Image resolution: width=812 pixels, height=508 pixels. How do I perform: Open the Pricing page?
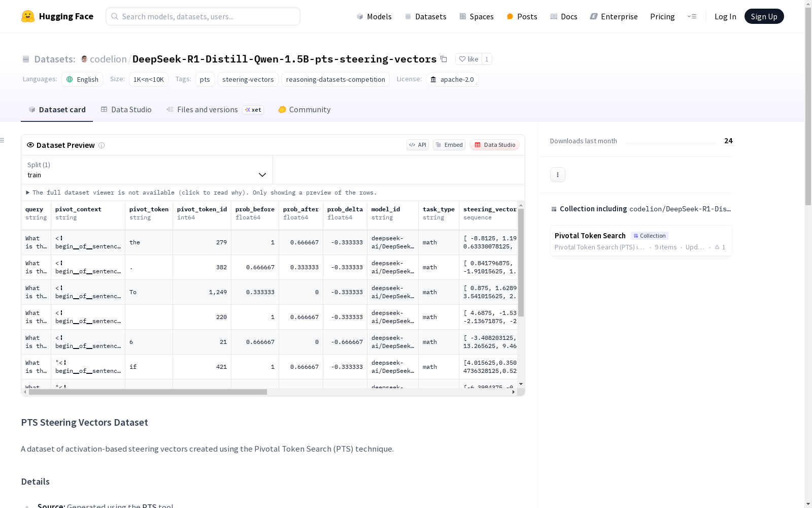[662, 16]
